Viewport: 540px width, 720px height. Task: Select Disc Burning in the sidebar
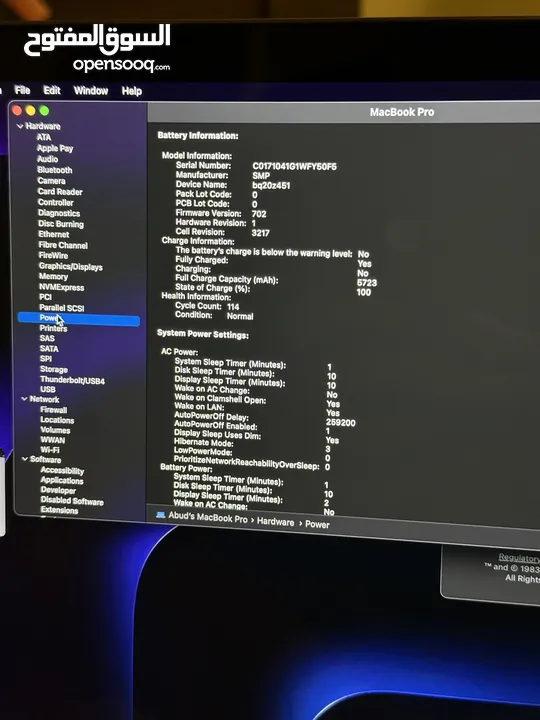[x=61, y=224]
